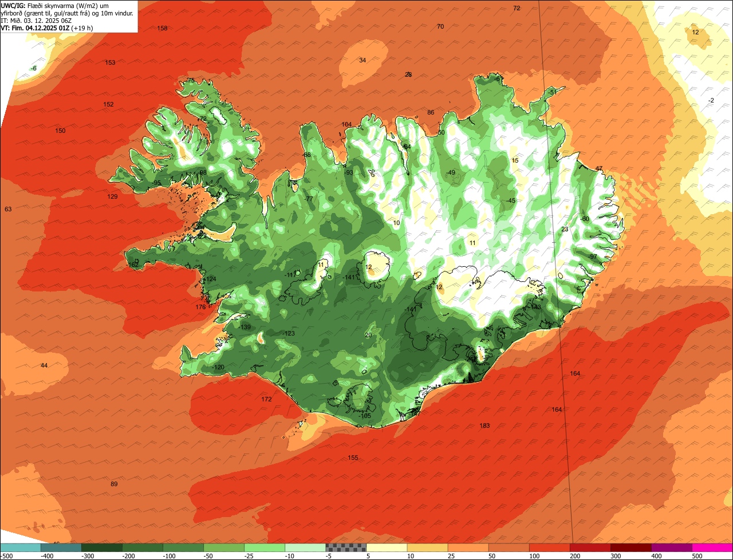The width and height of the screenshot is (733, 560).
Task: Click the 'IT: Mið. 03. 12. 2025 06Z' line
Action: pos(36,20)
